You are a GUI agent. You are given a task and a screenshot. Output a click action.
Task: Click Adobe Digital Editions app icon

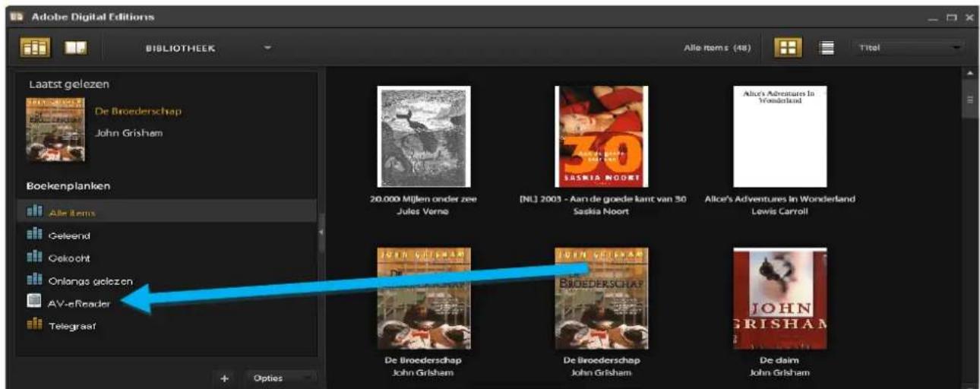(x=18, y=16)
